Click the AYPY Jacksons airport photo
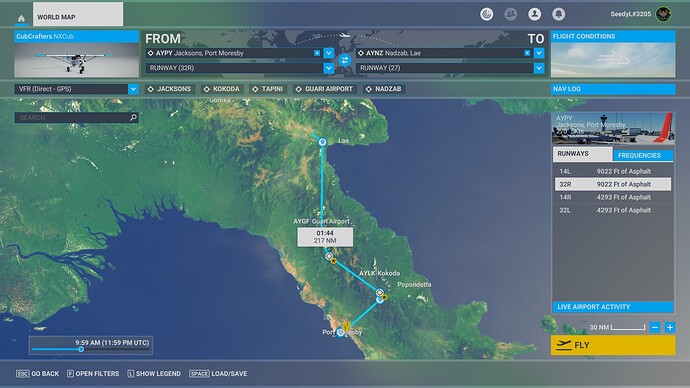The height and width of the screenshot is (388, 690). click(x=613, y=128)
